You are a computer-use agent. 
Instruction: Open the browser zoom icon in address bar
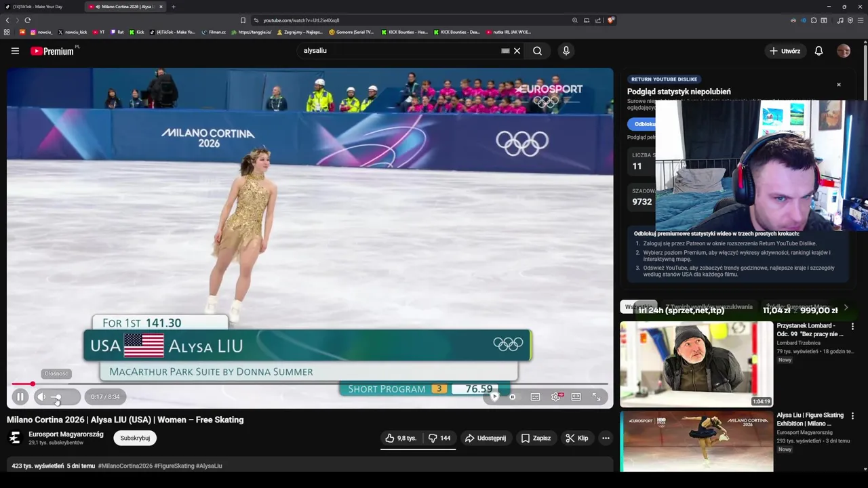(x=575, y=20)
